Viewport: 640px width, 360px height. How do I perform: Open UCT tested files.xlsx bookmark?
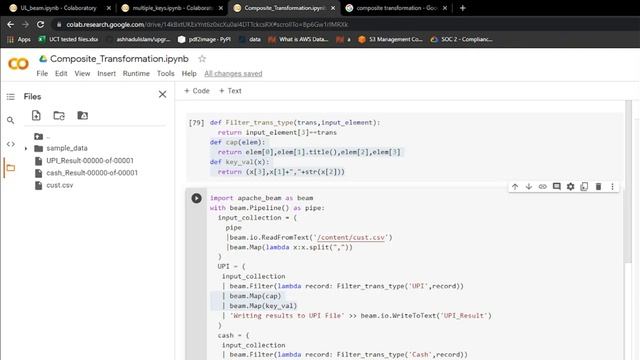pyautogui.click(x=68, y=39)
